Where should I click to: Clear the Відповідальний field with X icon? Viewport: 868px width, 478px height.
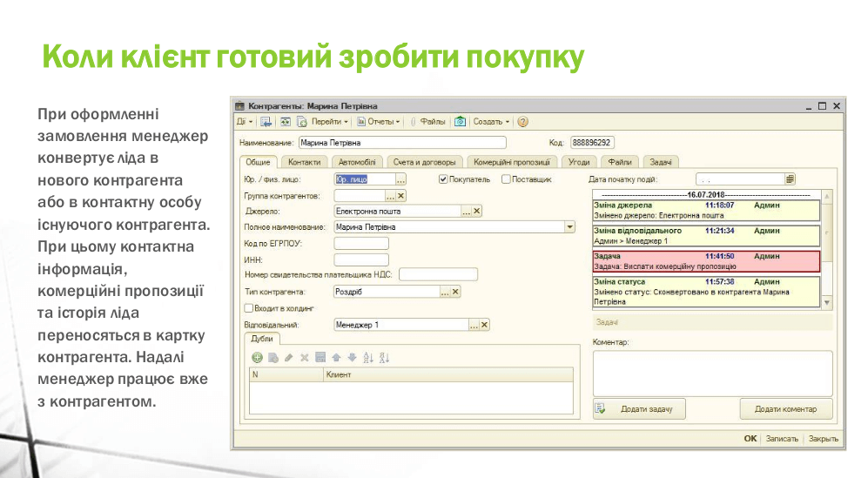485,325
